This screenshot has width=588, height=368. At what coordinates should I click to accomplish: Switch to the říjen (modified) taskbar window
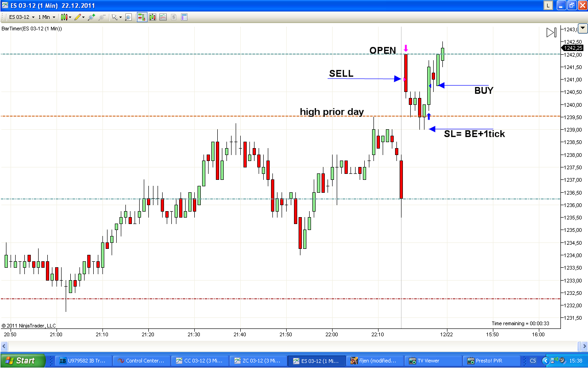tap(374, 361)
